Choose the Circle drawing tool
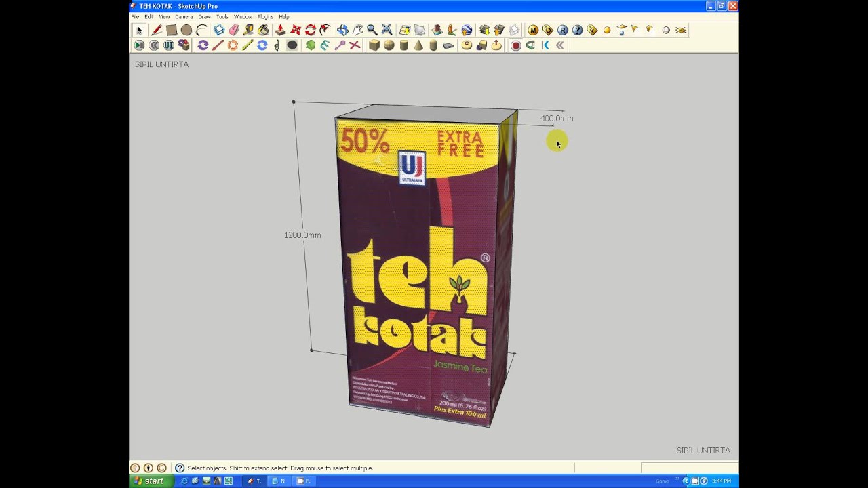868x488 pixels. point(186,30)
